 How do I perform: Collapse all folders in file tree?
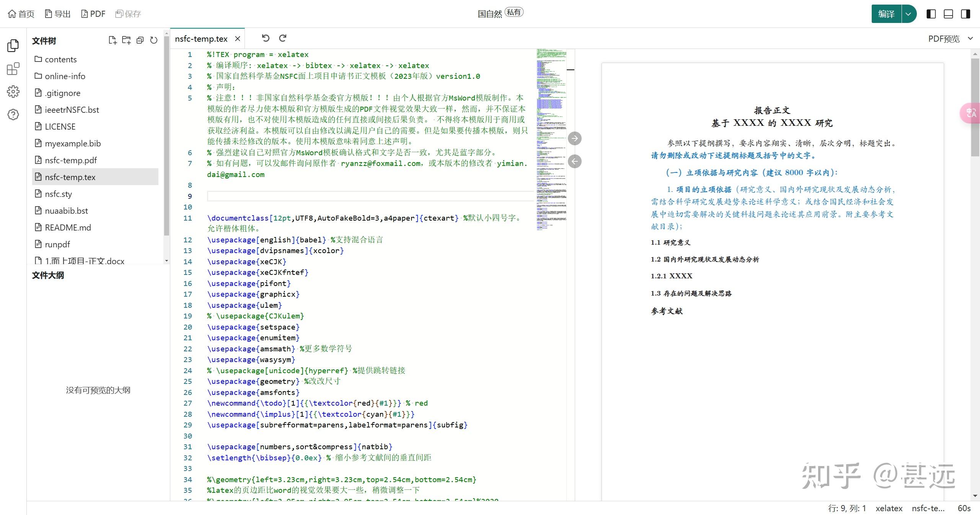pyautogui.click(x=140, y=40)
